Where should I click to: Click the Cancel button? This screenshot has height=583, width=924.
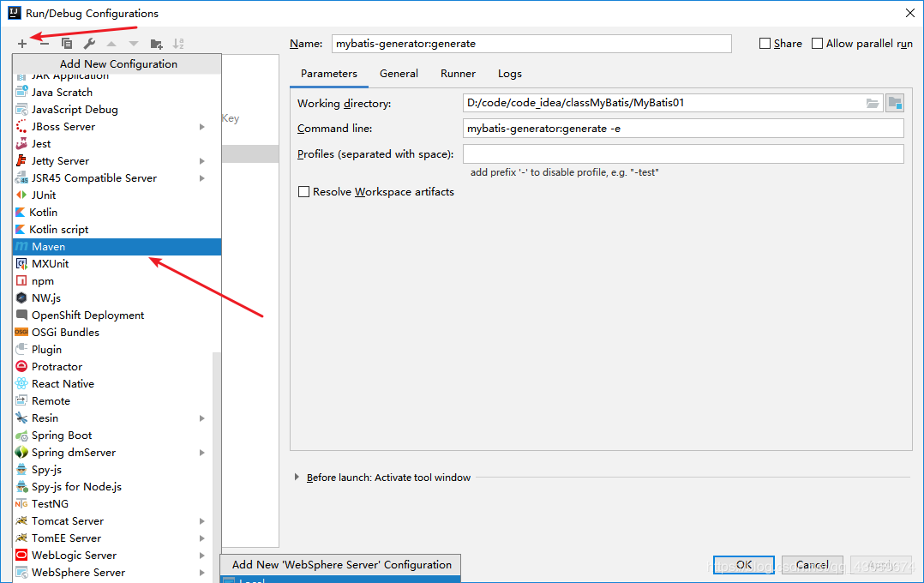coord(812,565)
